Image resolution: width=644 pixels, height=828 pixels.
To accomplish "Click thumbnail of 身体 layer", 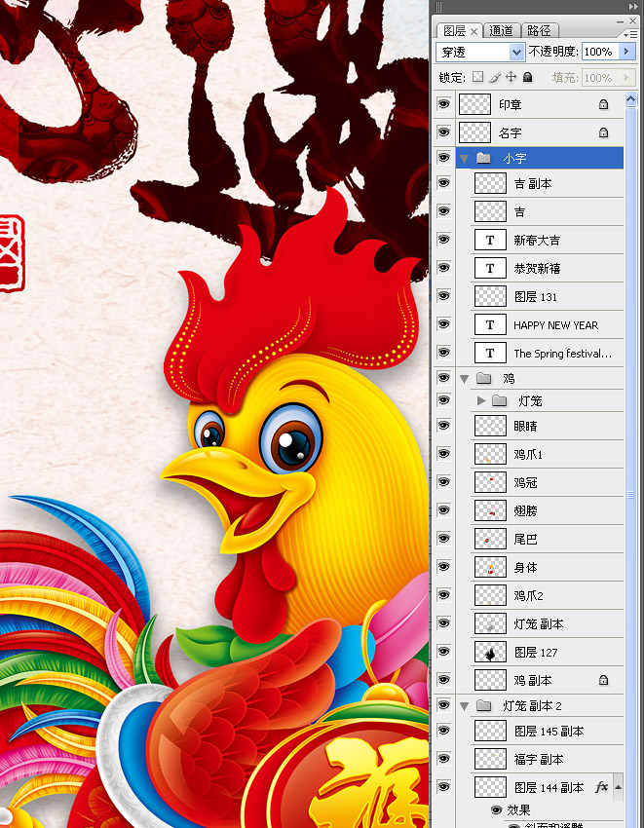I will click(x=490, y=567).
